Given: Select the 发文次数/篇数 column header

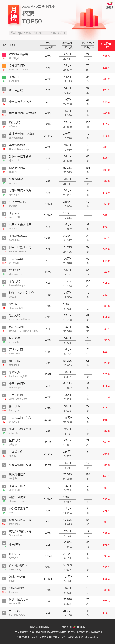Looking at the screenshot, I should pyautogui.click(x=48, y=45).
